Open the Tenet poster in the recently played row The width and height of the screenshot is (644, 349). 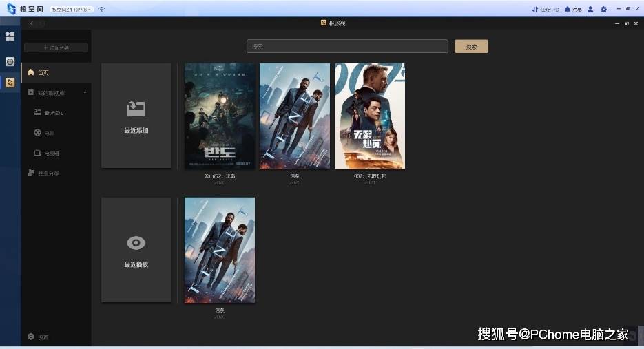pyautogui.click(x=220, y=250)
